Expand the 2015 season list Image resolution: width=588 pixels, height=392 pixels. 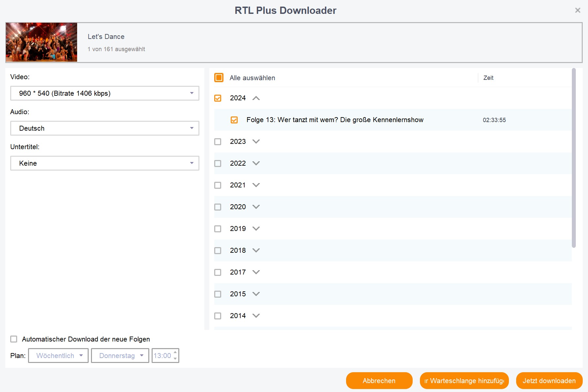tap(256, 294)
